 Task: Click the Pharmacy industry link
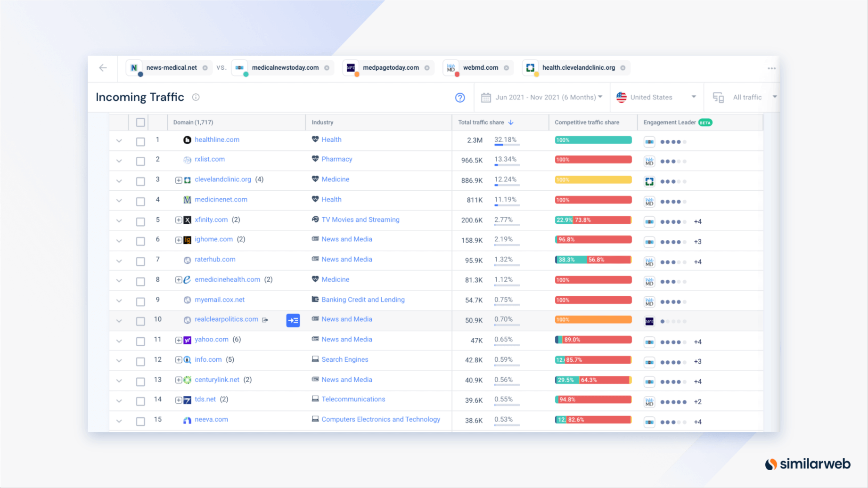pos(337,159)
